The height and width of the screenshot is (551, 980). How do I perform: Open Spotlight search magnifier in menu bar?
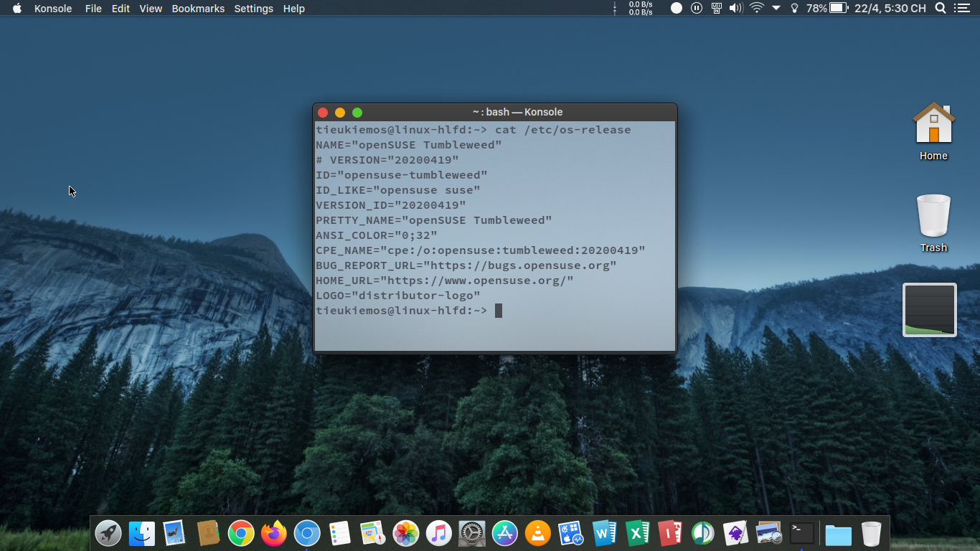pos(941,9)
